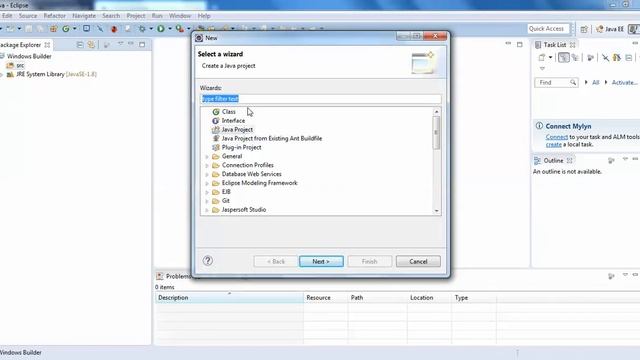This screenshot has width=640, height=360.
Task: Click the Cancel button
Action: (x=418, y=261)
